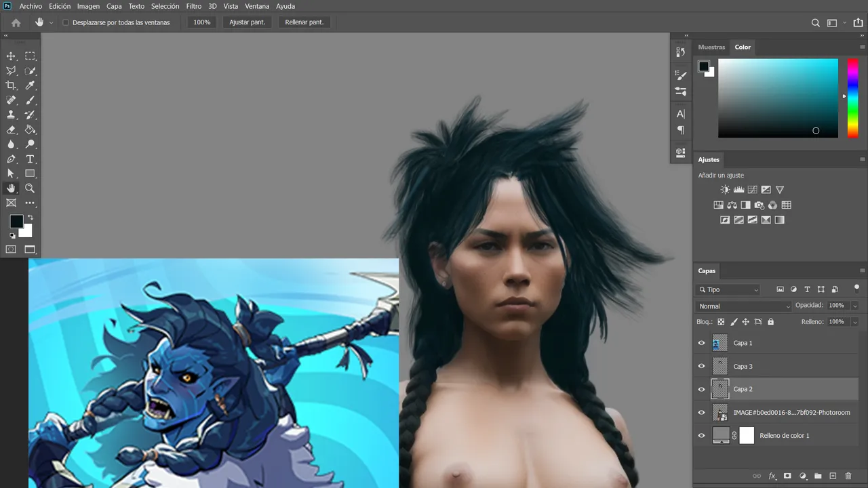Screen dimensions: 868x488
Task: Hide the Relleno de color 1 layer
Action: [x=702, y=435]
